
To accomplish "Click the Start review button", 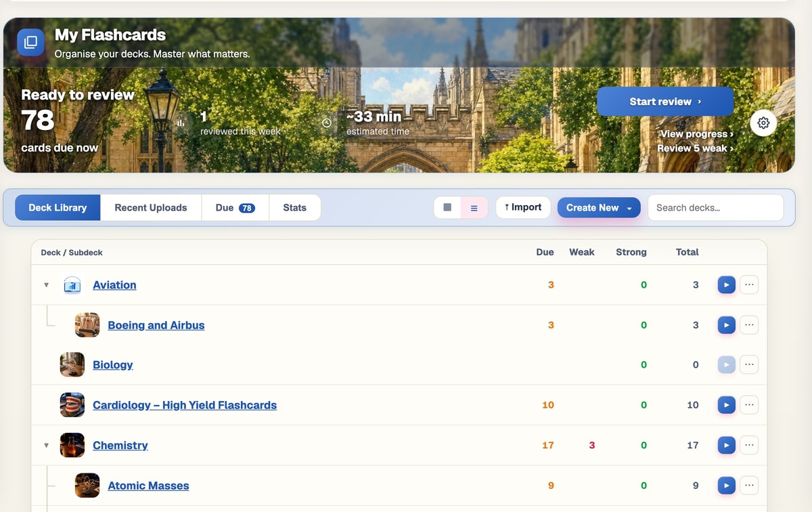I will click(665, 102).
